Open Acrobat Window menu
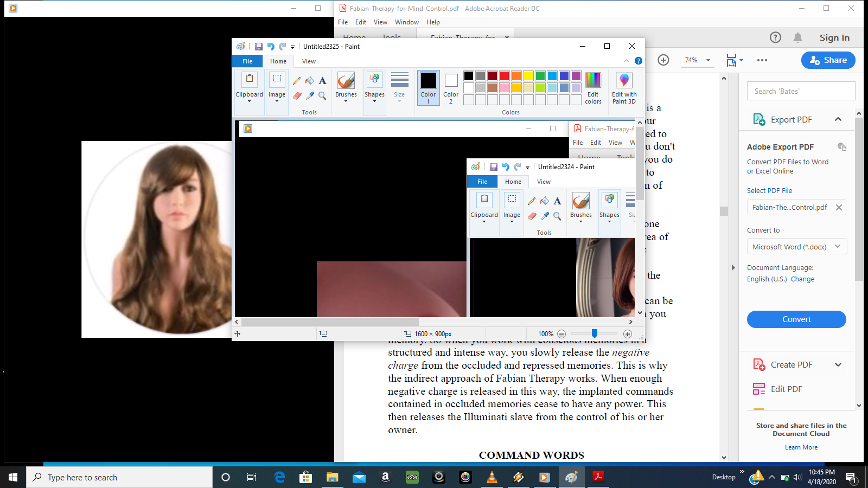 point(407,22)
